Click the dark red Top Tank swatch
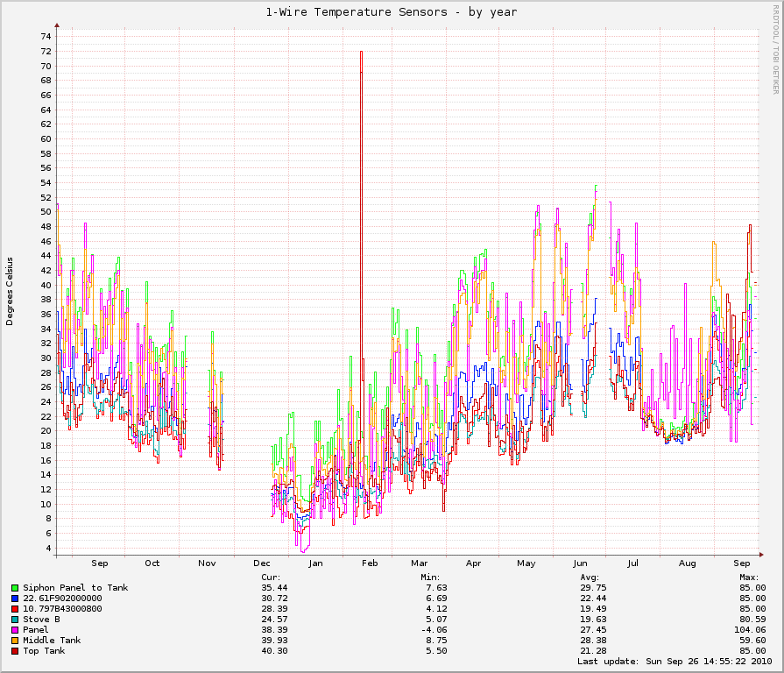Viewport: 784px width, 673px height. pyautogui.click(x=15, y=651)
